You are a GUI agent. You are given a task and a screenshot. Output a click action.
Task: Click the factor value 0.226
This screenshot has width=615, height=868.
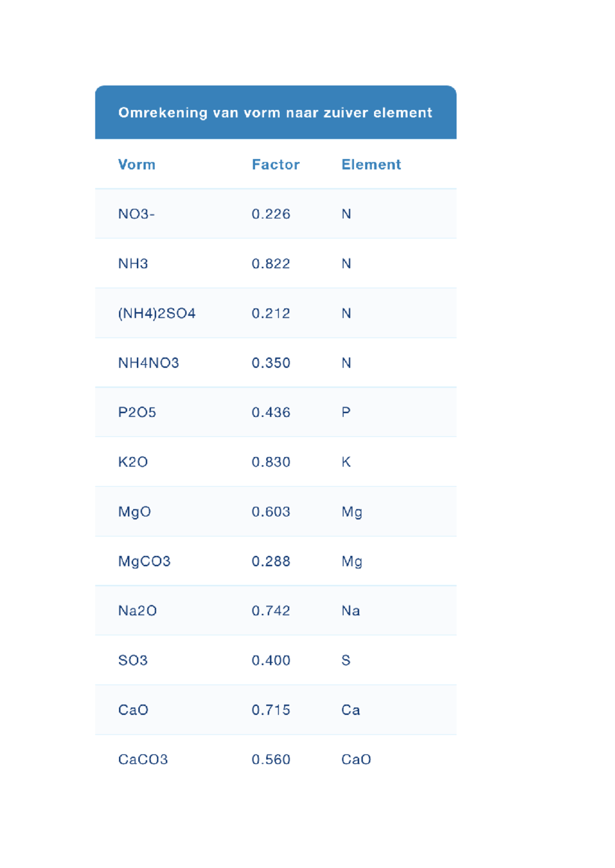(271, 214)
